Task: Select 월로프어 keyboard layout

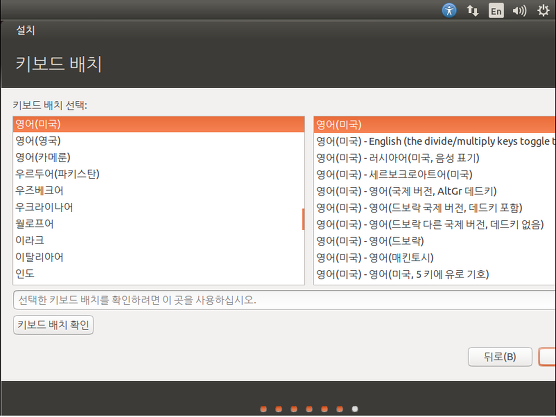Action: (x=159, y=224)
